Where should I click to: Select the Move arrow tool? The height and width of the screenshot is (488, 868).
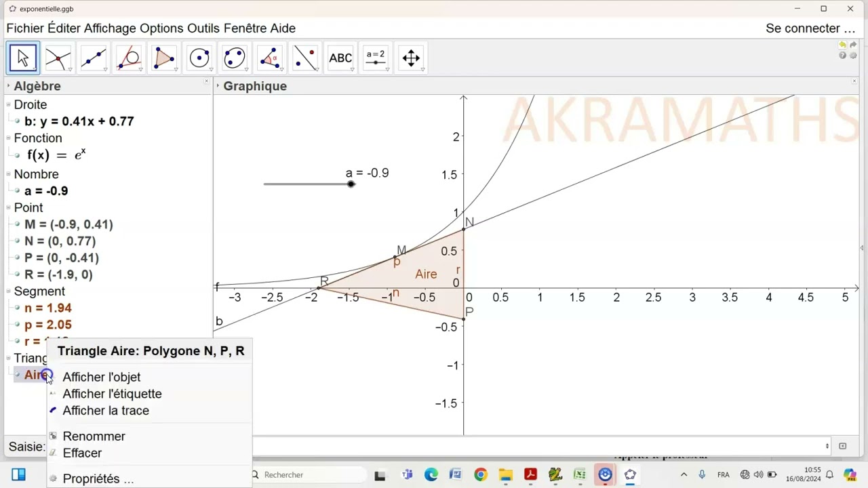(23, 58)
